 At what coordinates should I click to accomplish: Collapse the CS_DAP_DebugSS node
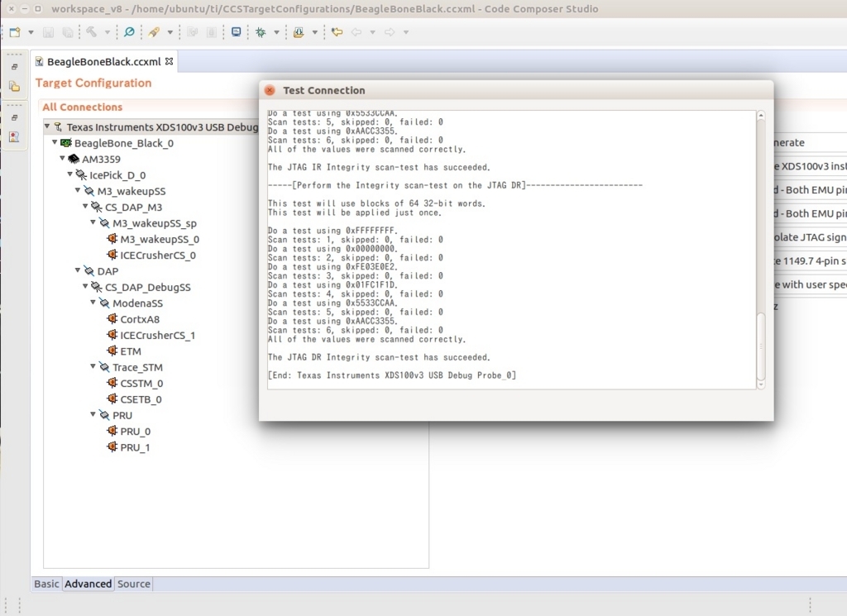(x=86, y=287)
